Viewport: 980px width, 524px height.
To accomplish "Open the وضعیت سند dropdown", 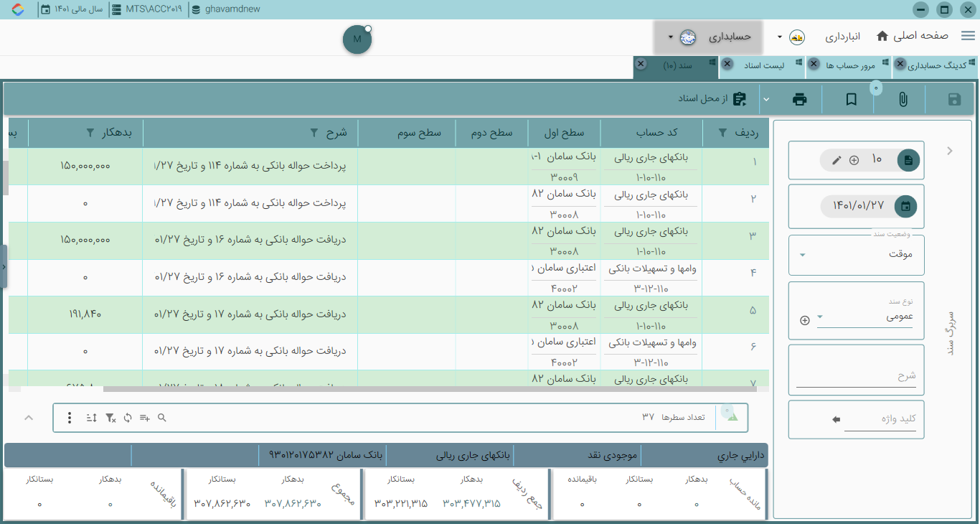I will click(x=857, y=255).
